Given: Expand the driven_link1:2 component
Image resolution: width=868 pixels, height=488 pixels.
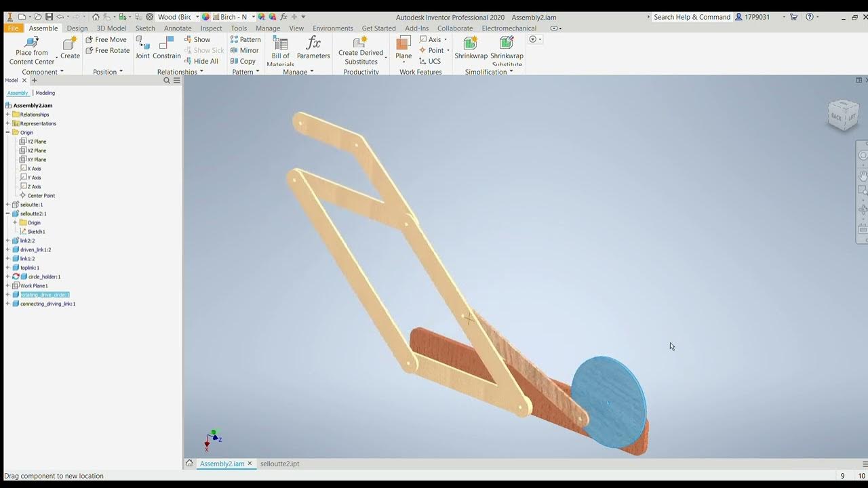Looking at the screenshot, I should coord(7,249).
